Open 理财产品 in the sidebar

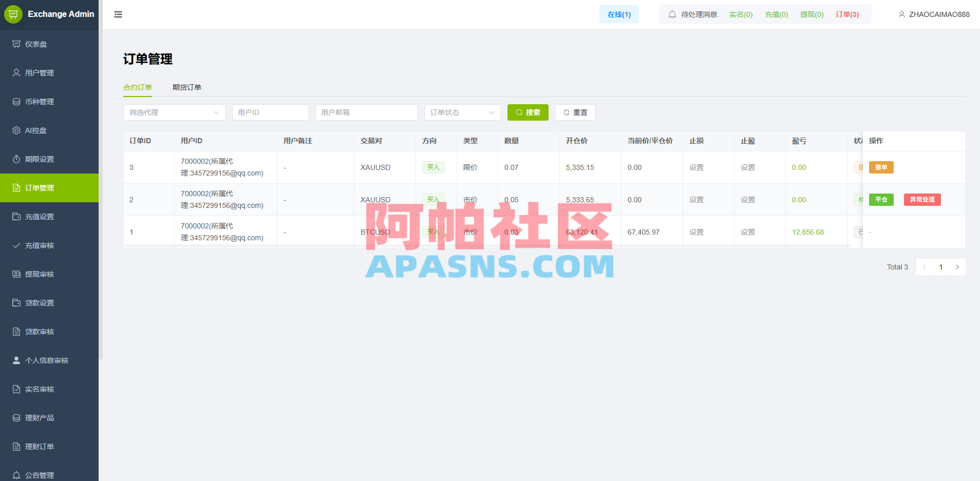(x=49, y=418)
